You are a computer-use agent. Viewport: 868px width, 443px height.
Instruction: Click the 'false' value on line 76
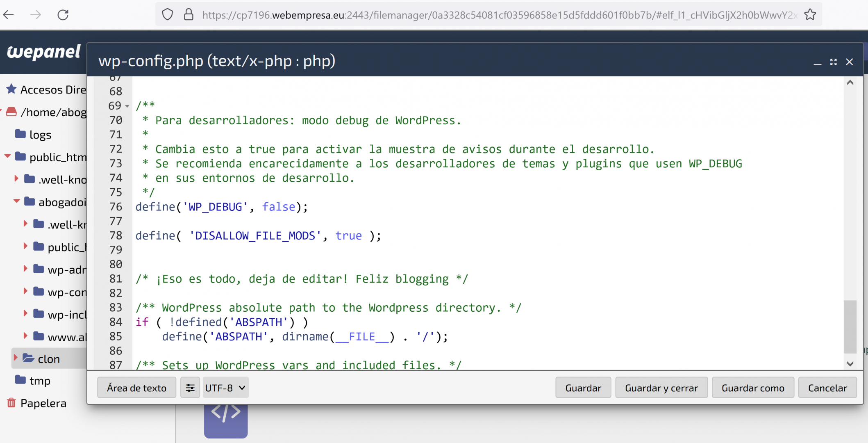pos(279,207)
